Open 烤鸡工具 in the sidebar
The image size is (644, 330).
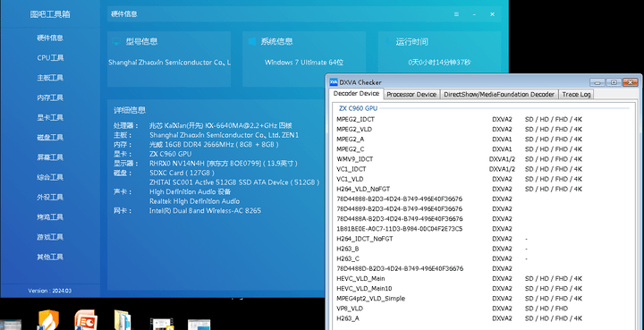point(50,217)
